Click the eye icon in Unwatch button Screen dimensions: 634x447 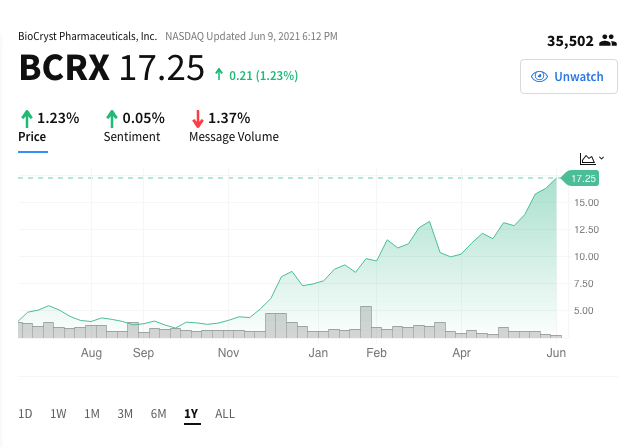(x=539, y=76)
